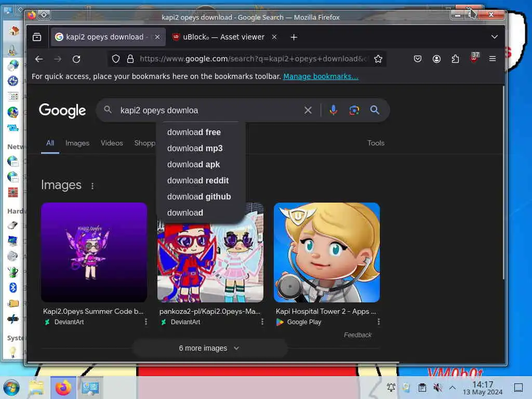This screenshot has height=399, width=532.
Task: Open uBlock Origin toolbar icon showing 37
Action: point(474,57)
